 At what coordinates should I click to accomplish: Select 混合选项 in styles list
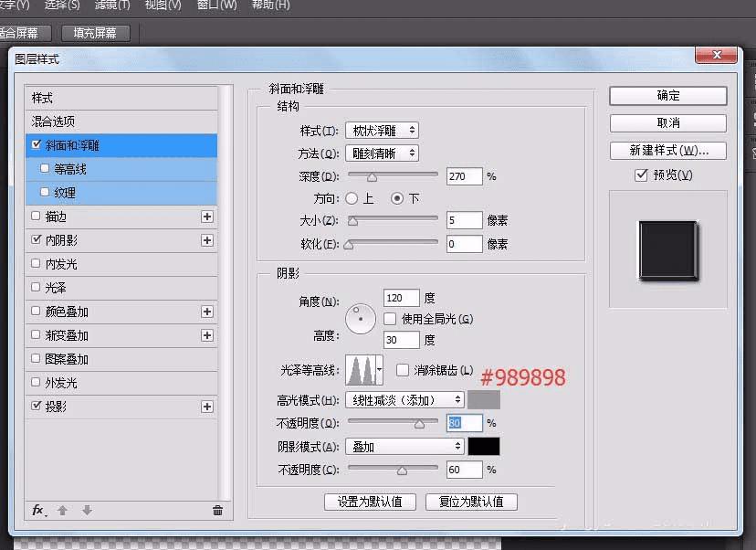[x=121, y=122]
